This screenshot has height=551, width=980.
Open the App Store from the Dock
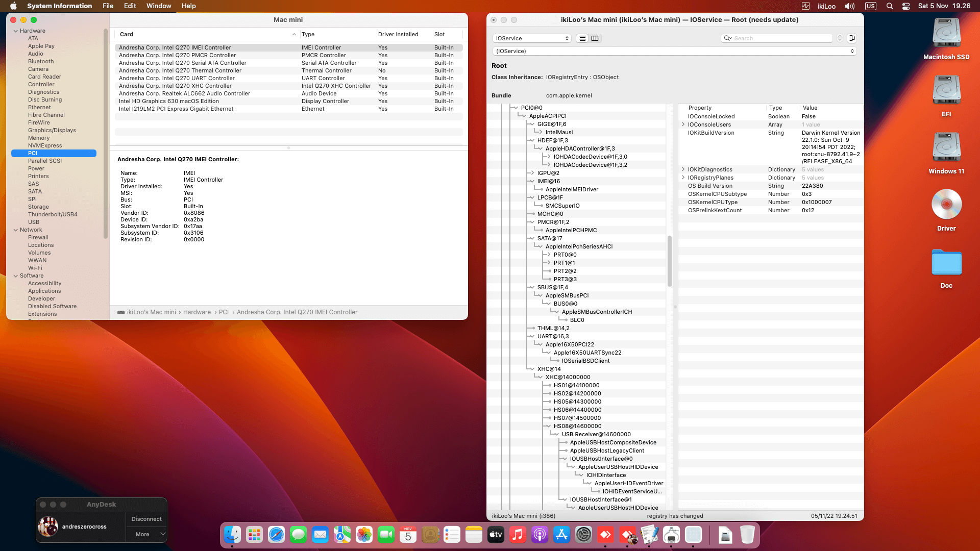click(x=561, y=534)
